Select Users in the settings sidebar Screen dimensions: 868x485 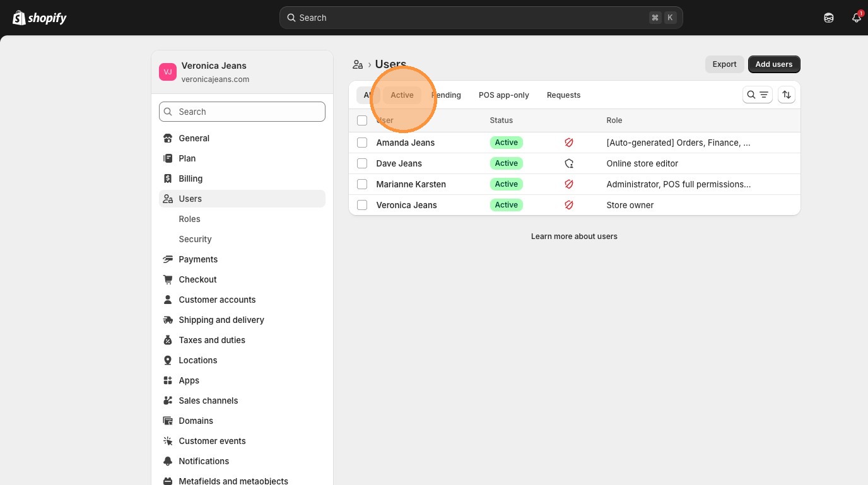click(242, 199)
